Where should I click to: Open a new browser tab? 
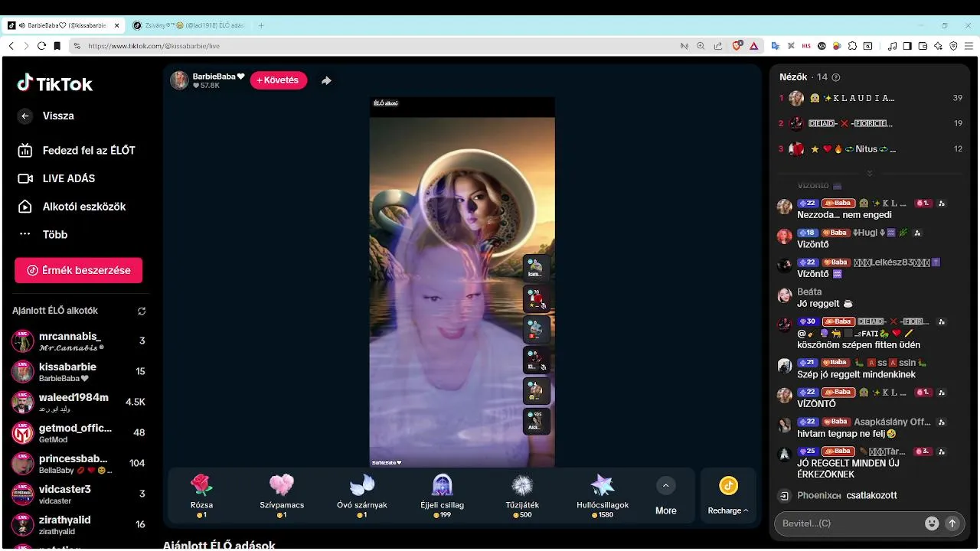[261, 25]
